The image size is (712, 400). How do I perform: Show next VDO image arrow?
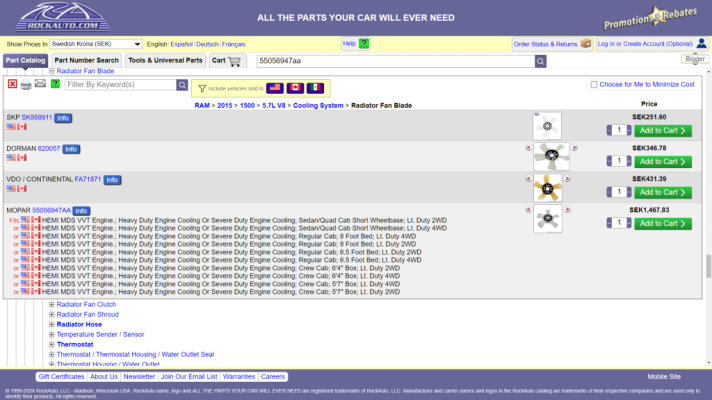coord(567,179)
